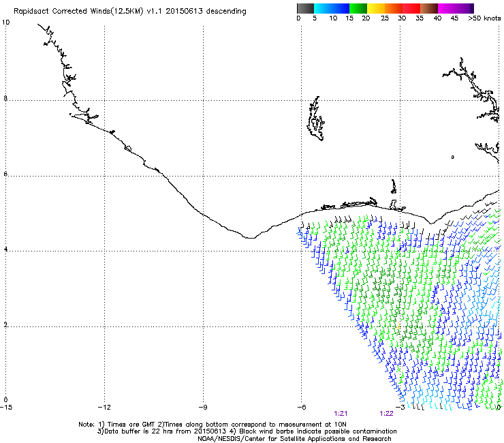Click the gray 0-5 knots legend swatch
This screenshot has height=443, width=504.
point(305,8)
